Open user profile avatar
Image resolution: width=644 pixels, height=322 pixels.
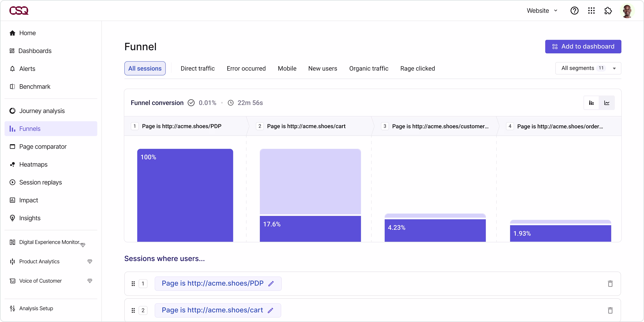(627, 11)
